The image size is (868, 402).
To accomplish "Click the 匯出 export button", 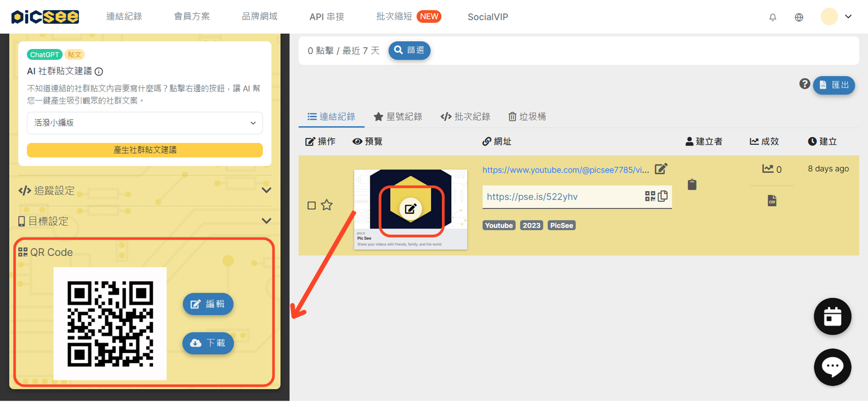I will (834, 85).
